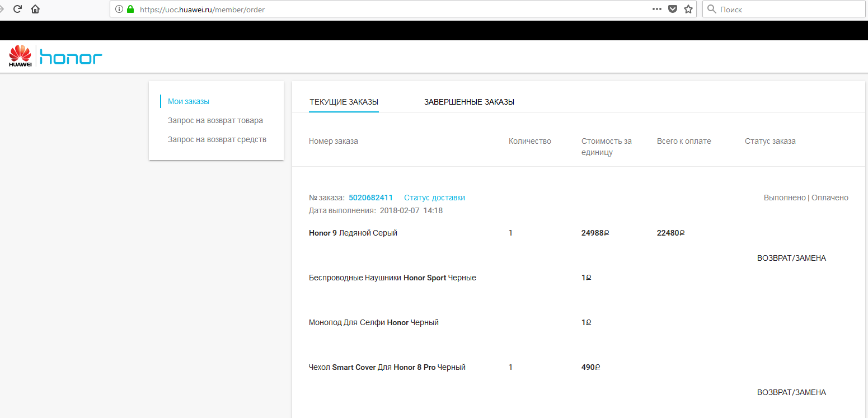Viewport: 868px width, 418px height.
Task: Click the browser reload icon
Action: click(x=17, y=9)
